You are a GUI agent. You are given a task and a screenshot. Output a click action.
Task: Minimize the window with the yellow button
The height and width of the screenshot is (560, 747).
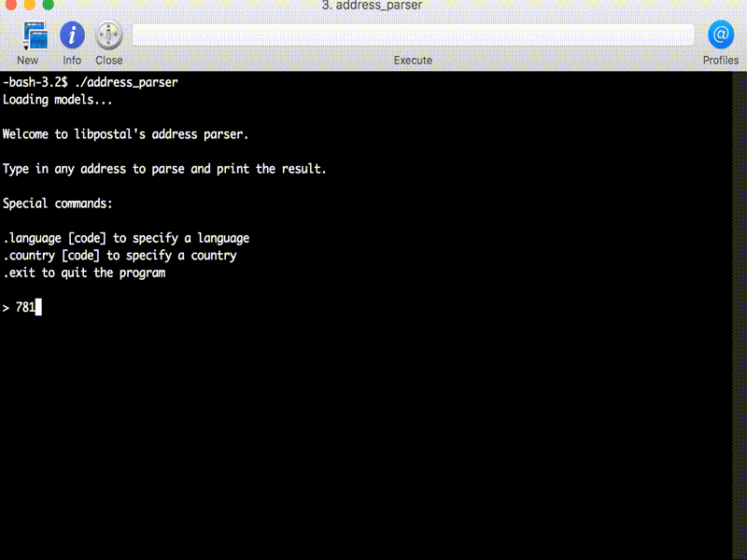pyautogui.click(x=29, y=5)
